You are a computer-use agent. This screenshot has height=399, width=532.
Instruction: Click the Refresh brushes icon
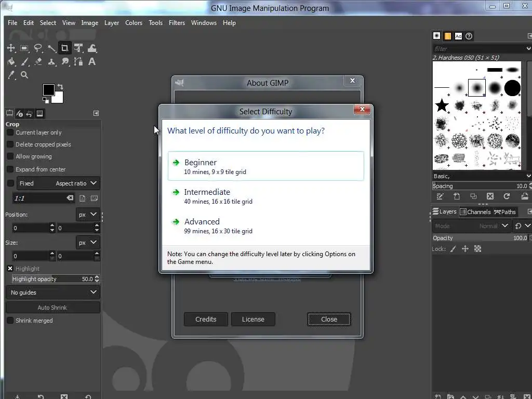tap(507, 196)
